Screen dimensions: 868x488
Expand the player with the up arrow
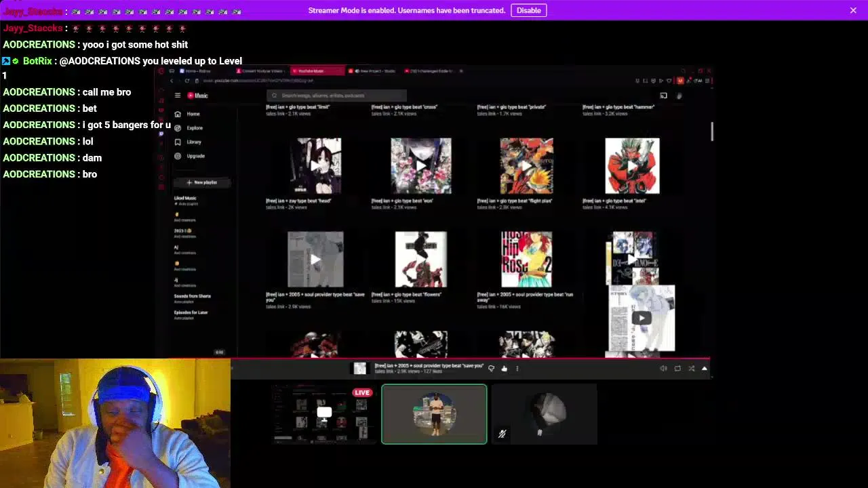(x=704, y=369)
